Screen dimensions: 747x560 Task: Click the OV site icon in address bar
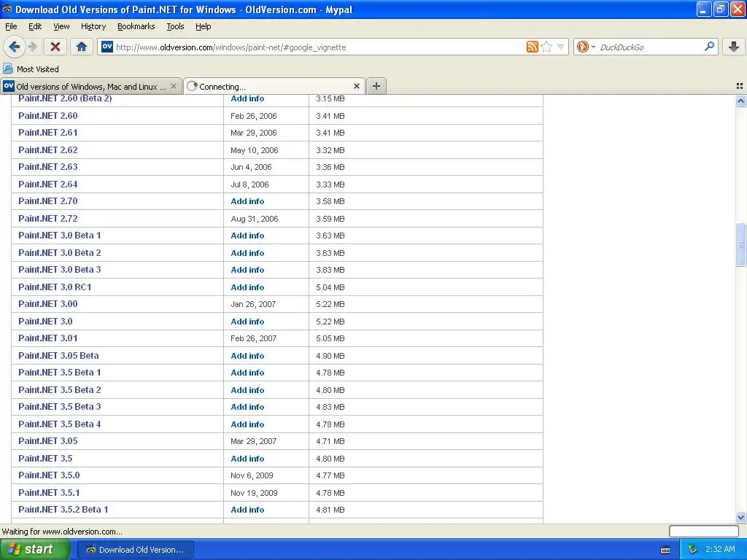(107, 47)
